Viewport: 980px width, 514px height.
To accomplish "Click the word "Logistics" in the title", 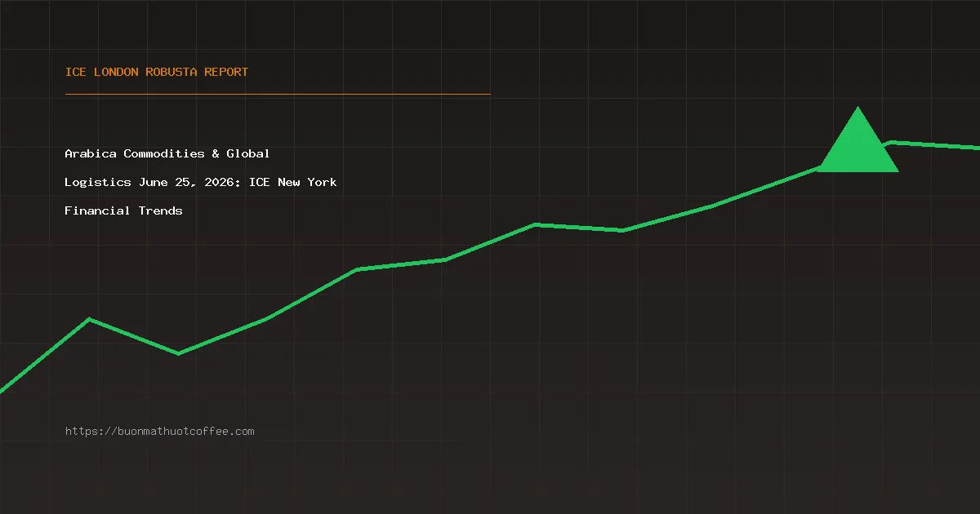I will (x=98, y=182).
